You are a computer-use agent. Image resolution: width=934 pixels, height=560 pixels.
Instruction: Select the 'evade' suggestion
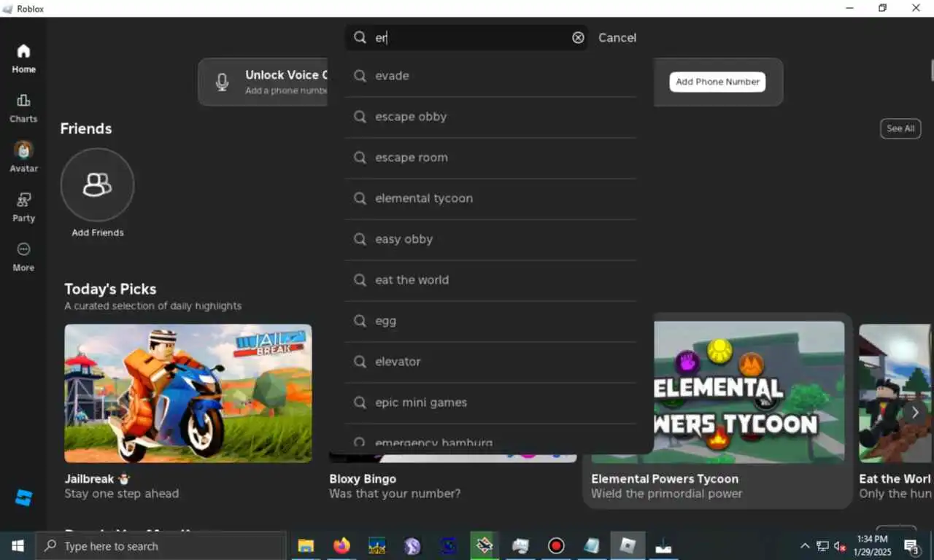coord(490,76)
